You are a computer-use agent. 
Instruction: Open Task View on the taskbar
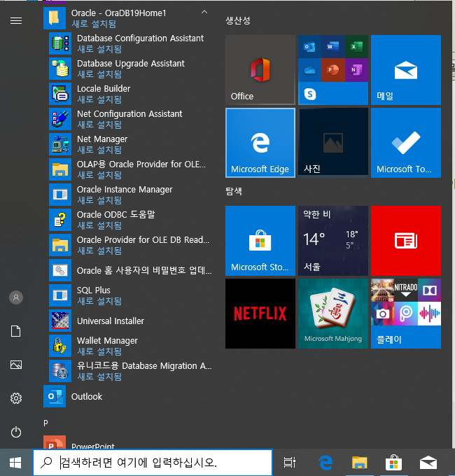(290, 462)
